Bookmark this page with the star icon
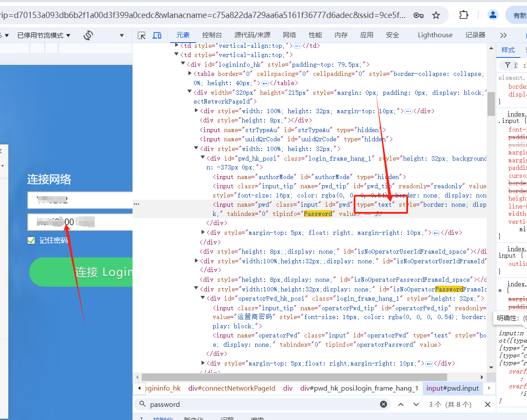 (436, 15)
